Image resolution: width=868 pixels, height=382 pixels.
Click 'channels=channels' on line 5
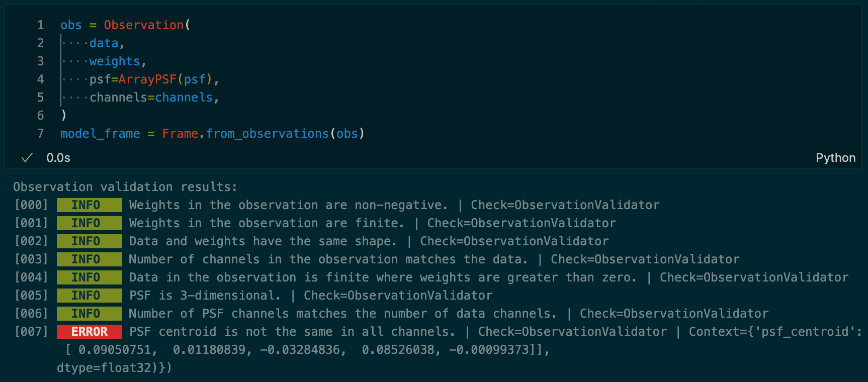coord(151,98)
